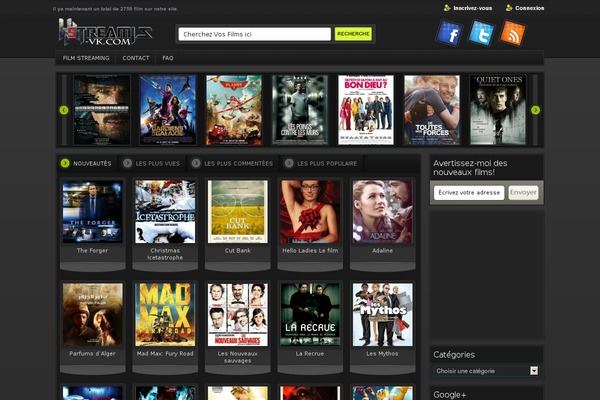Open the Facebook social icon
This screenshot has width=600, height=400.
pyautogui.click(x=450, y=33)
